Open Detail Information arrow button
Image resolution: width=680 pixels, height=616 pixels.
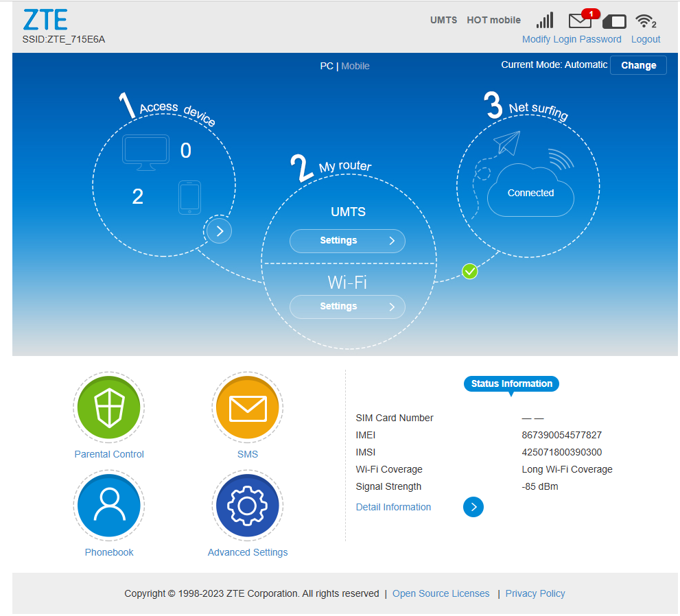point(473,507)
